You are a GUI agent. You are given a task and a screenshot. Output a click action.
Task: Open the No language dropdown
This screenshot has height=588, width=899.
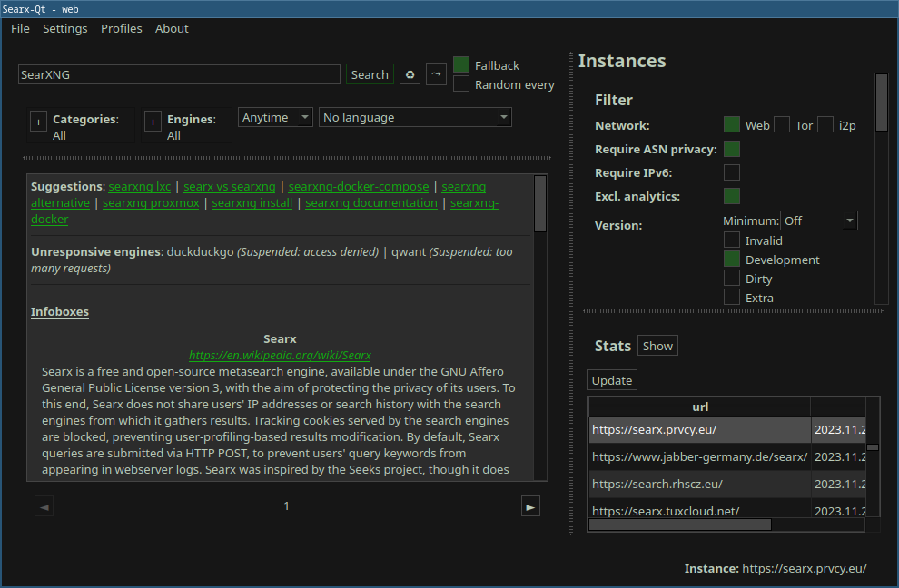click(415, 116)
